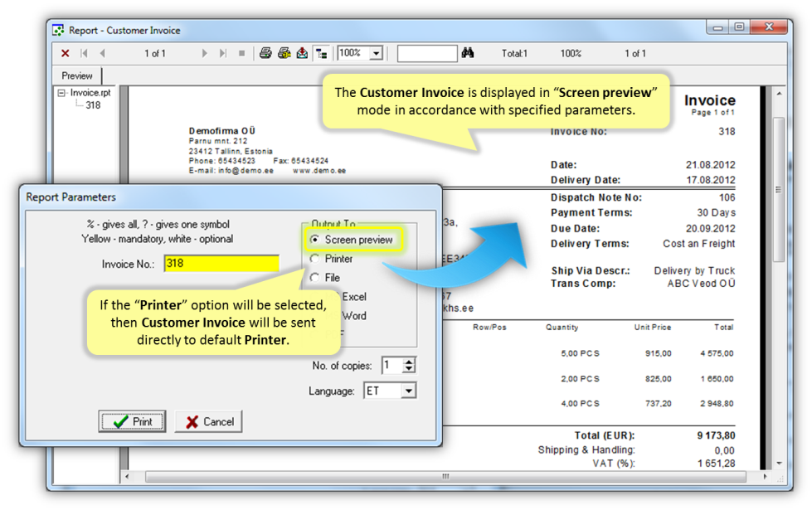Click the yellow Invoice No. field
The image size is (812, 510).
point(221,264)
